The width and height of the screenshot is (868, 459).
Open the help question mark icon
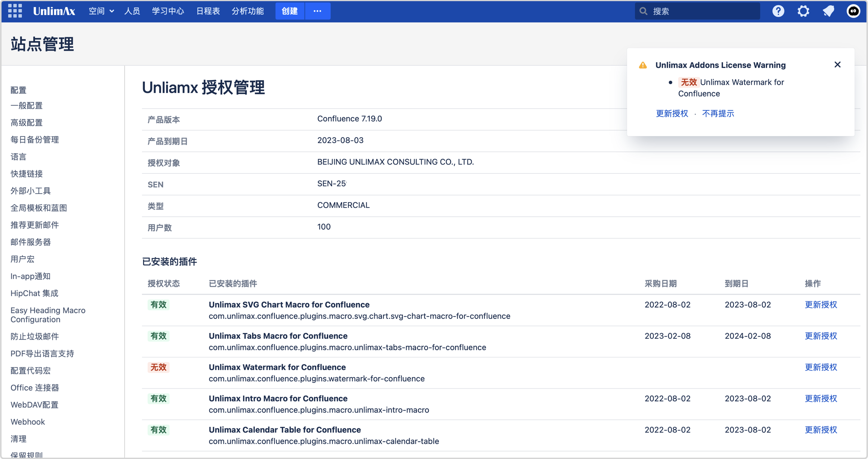pyautogui.click(x=778, y=11)
